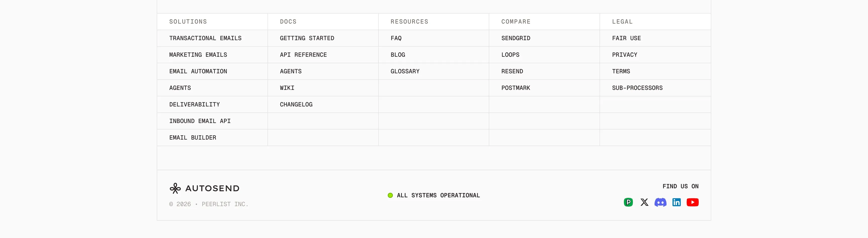The image size is (868, 238).
Task: Open the Discord social icon
Action: (x=661, y=202)
